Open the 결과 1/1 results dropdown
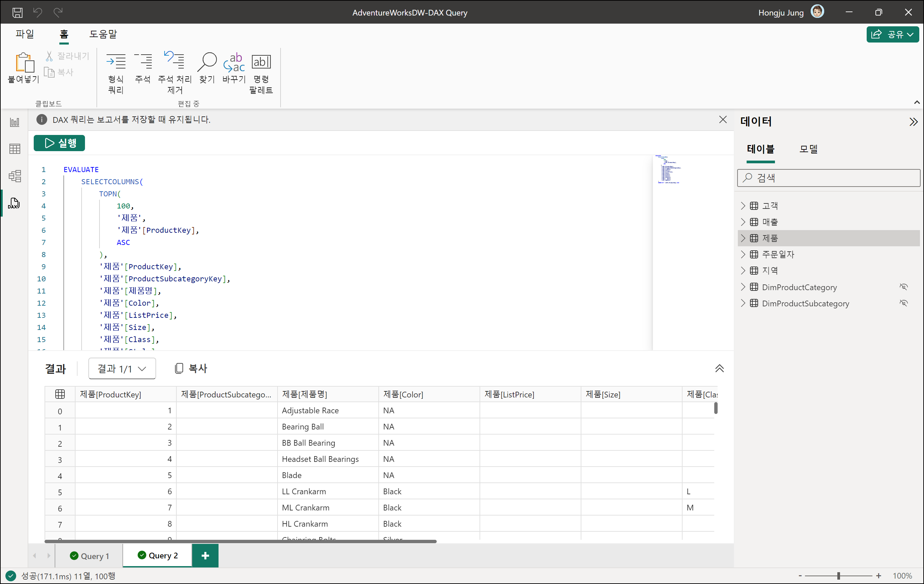Viewport: 924px width, 584px height. (122, 369)
